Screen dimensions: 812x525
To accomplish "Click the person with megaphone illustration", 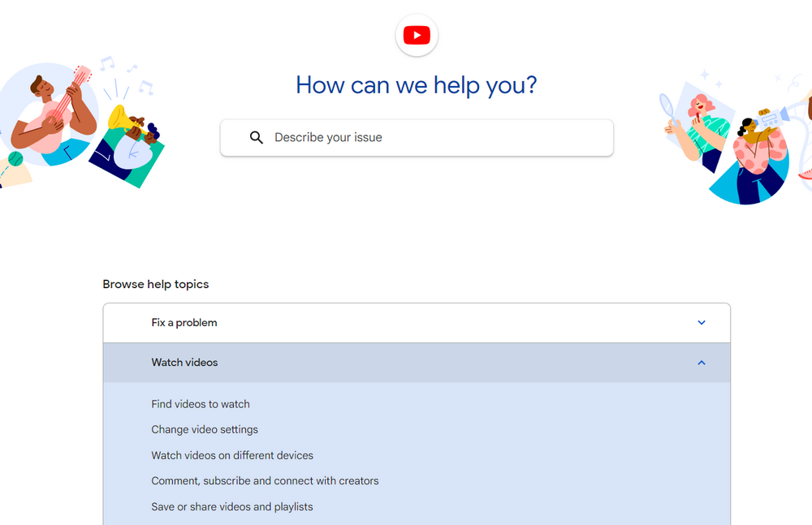I will pos(759,158).
